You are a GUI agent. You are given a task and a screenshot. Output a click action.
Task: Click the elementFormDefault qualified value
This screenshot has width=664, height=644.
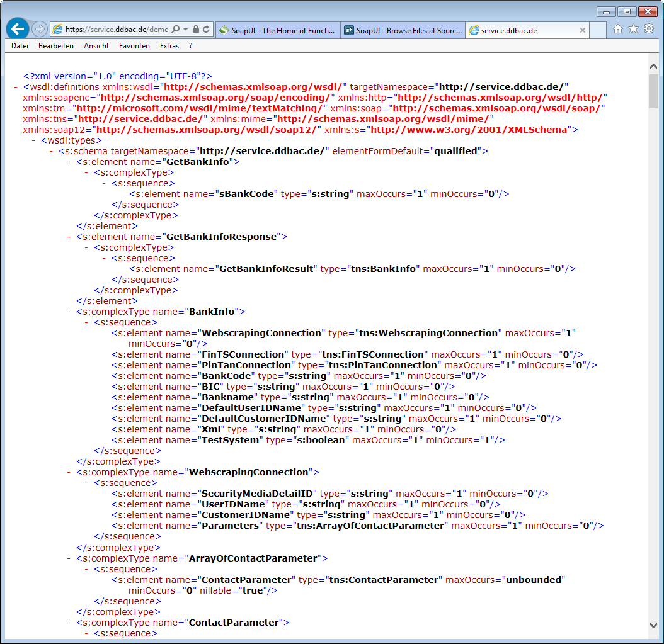pos(455,152)
